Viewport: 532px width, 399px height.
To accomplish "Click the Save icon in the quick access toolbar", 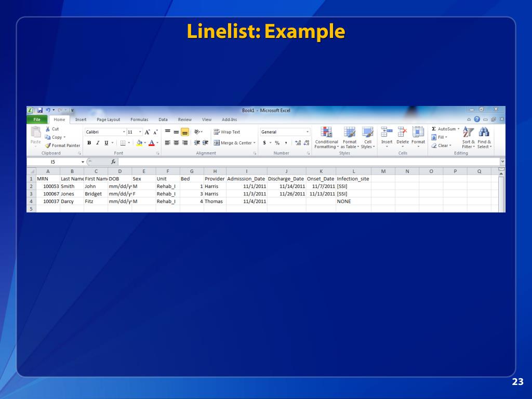I will click(40, 110).
